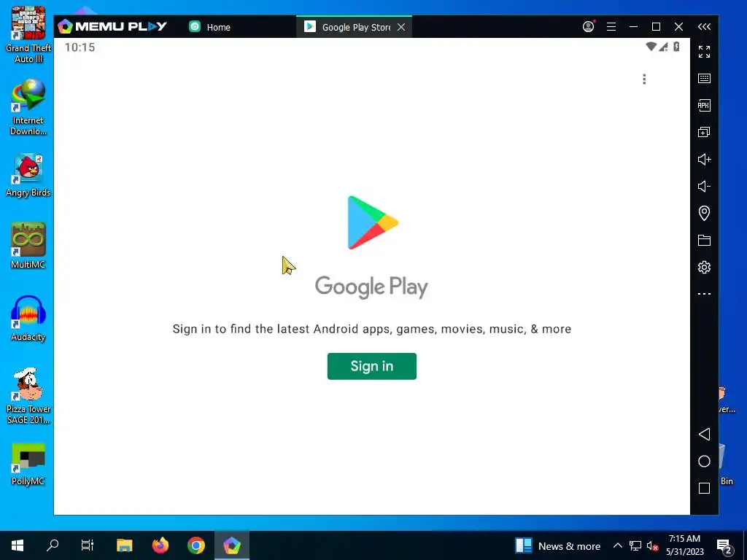Open the MEmu hamburger menu
Image resolution: width=747 pixels, height=560 pixels.
[x=611, y=27]
